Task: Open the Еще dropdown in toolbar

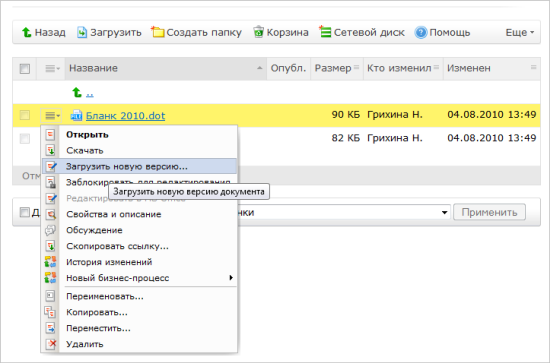Action: point(520,32)
